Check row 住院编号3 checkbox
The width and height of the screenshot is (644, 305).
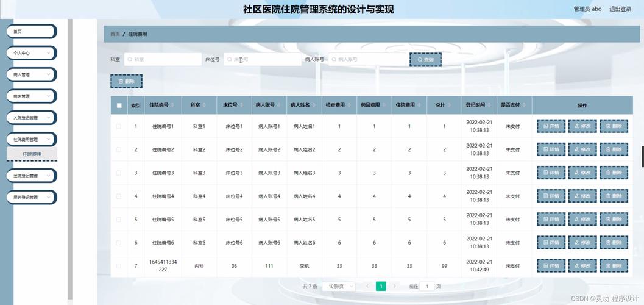(x=119, y=173)
